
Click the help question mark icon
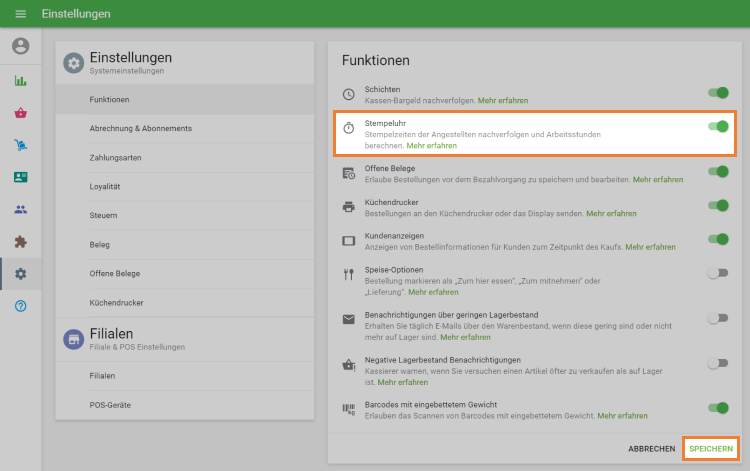pos(20,305)
